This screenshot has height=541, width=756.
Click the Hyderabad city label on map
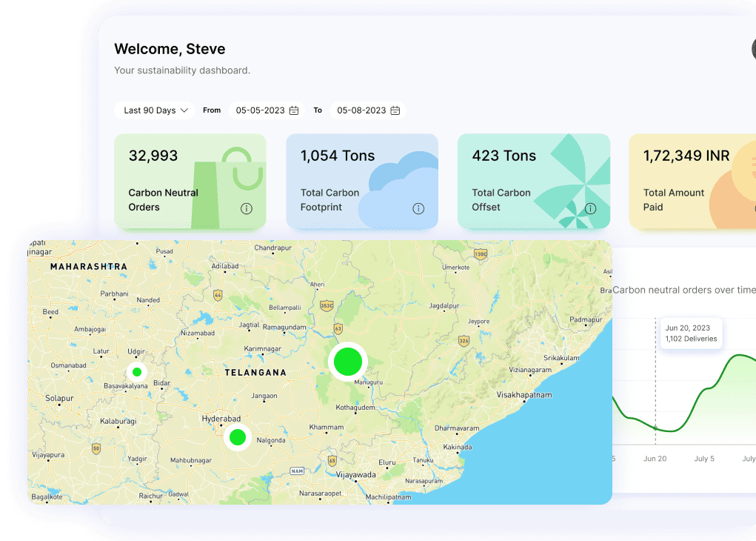[x=221, y=419]
